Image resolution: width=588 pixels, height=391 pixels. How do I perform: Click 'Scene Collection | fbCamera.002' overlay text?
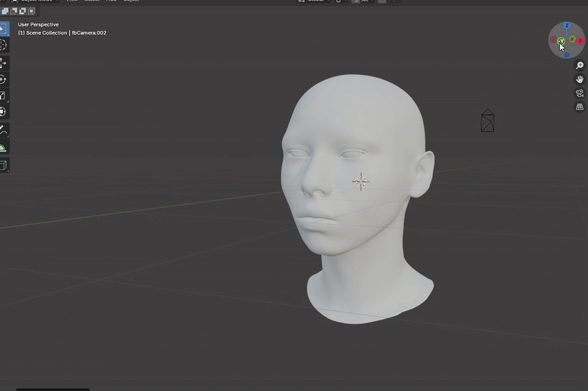66,32
